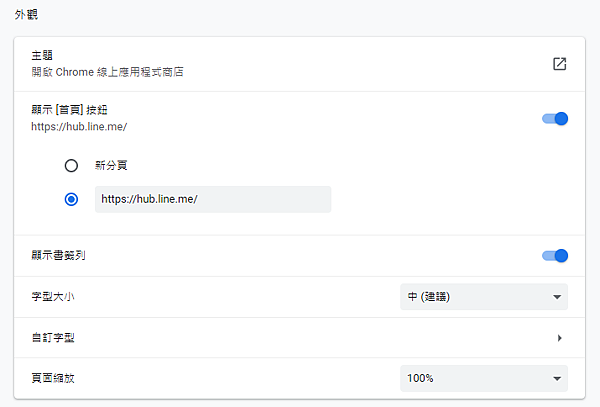
Task: Disable the 顯示書籤列 switch
Action: (x=555, y=256)
